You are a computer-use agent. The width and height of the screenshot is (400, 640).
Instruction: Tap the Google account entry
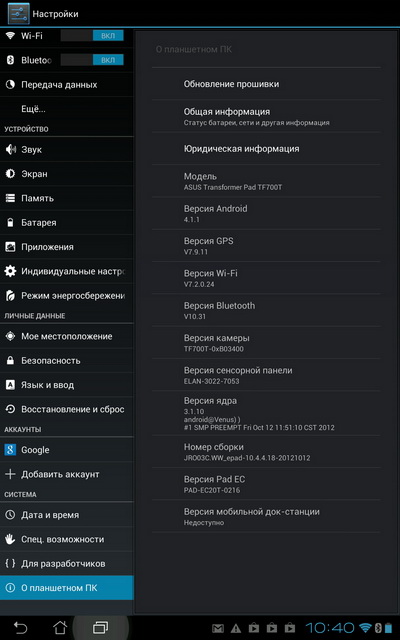[x=67, y=450]
